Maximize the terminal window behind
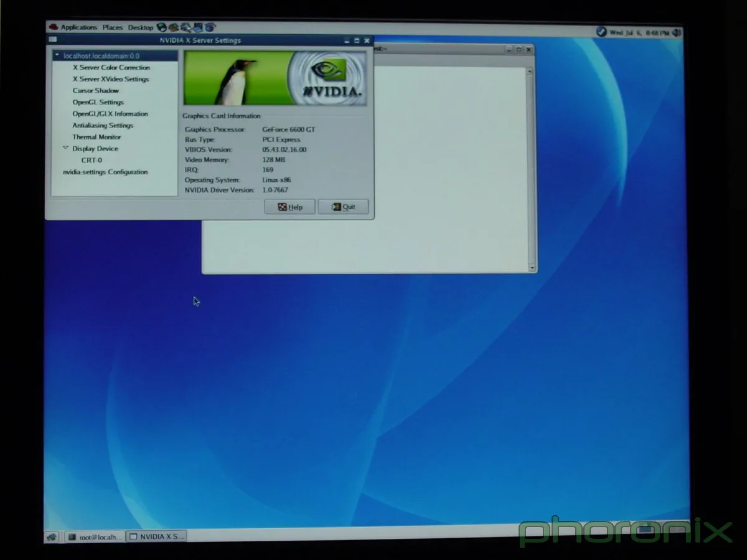Screen dimensions: 747x560 pos(519,49)
